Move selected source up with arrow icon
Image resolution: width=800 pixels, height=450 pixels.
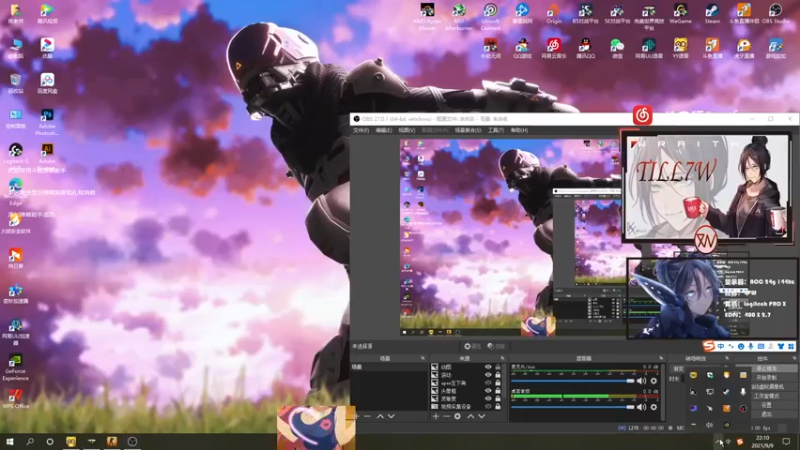470,416
